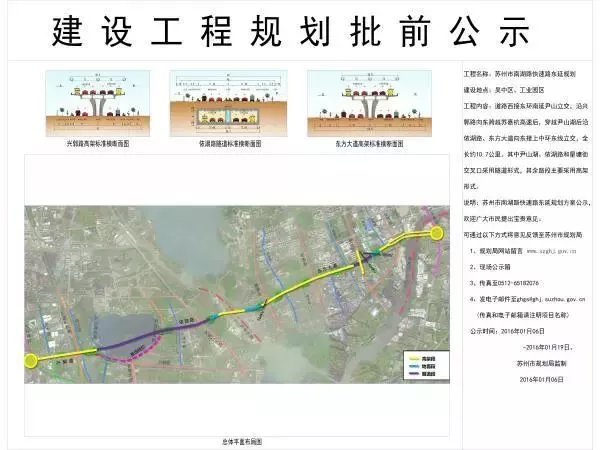Click the line mentioning 长约10.7公里

click(526, 154)
